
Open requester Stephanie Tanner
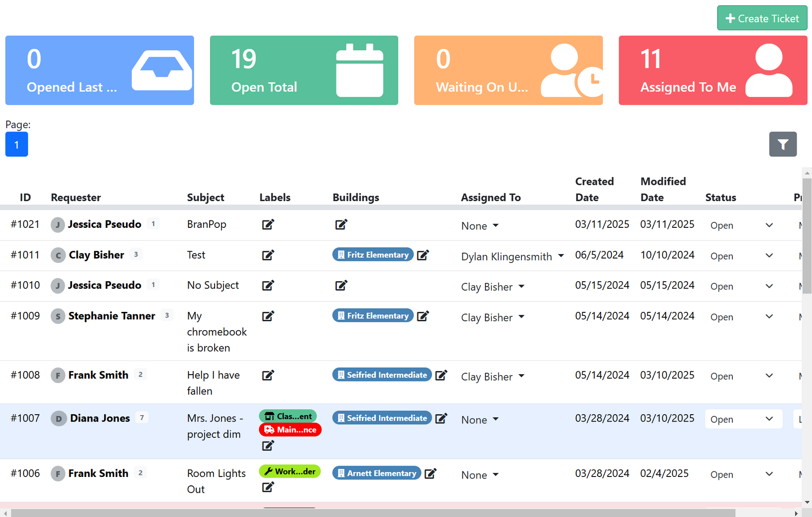coord(112,316)
